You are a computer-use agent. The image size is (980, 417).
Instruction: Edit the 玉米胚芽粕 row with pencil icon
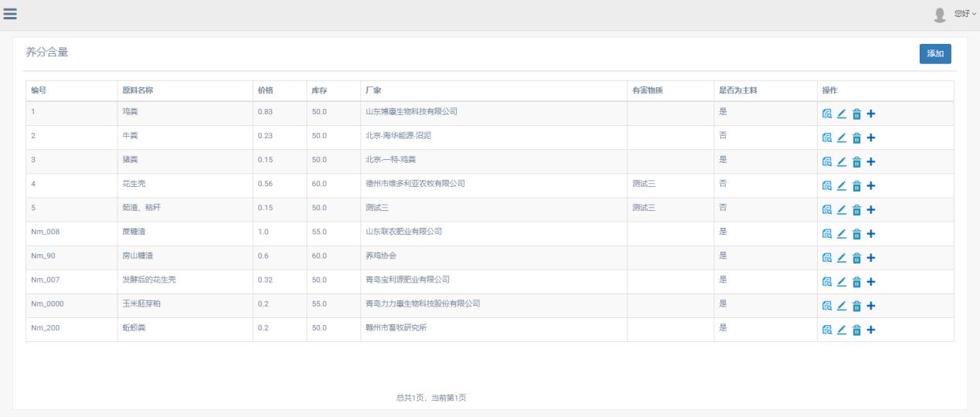(x=842, y=306)
